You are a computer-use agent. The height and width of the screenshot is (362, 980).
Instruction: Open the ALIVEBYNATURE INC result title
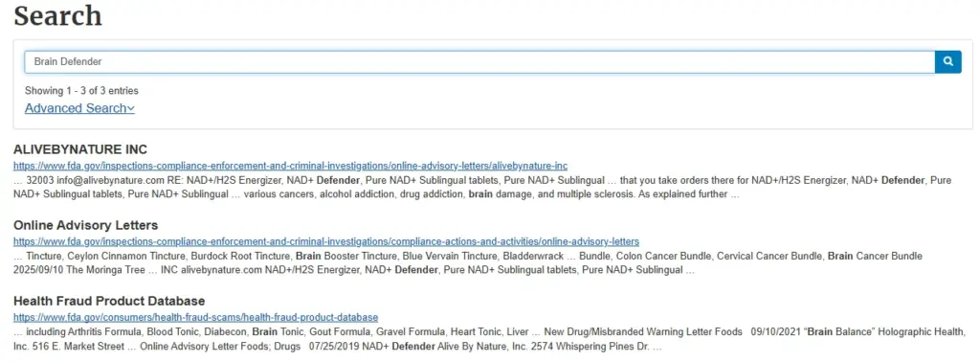(80, 150)
